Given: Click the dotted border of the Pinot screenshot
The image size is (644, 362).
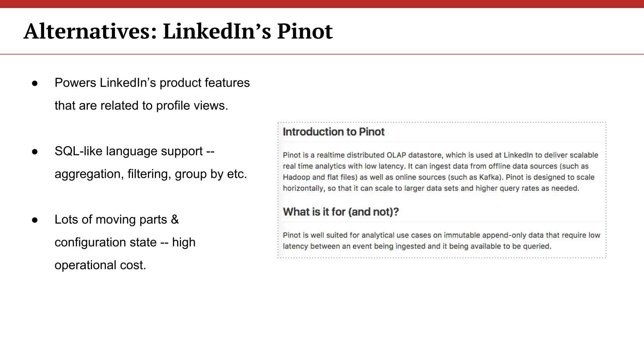Looking at the screenshot, I should point(442,123).
